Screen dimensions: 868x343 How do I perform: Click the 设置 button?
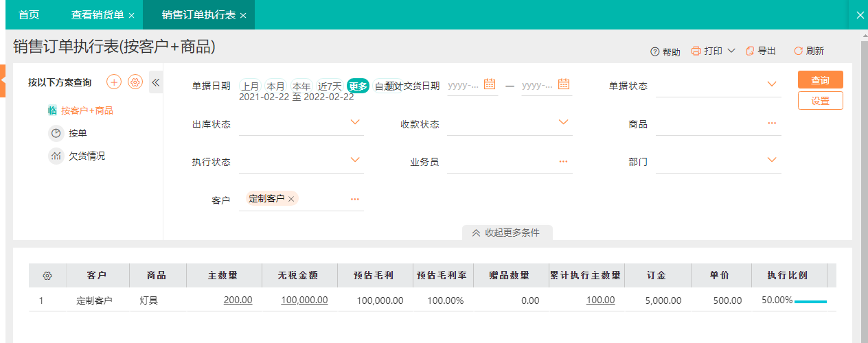(x=821, y=101)
